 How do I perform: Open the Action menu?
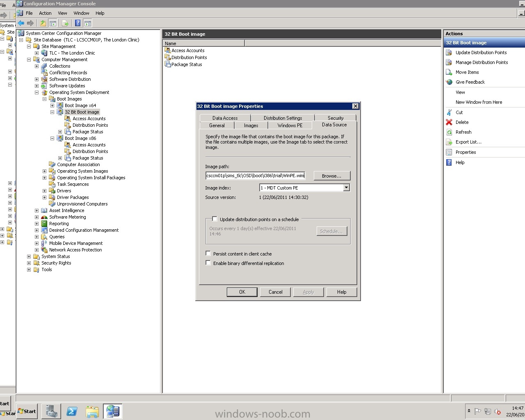(45, 13)
